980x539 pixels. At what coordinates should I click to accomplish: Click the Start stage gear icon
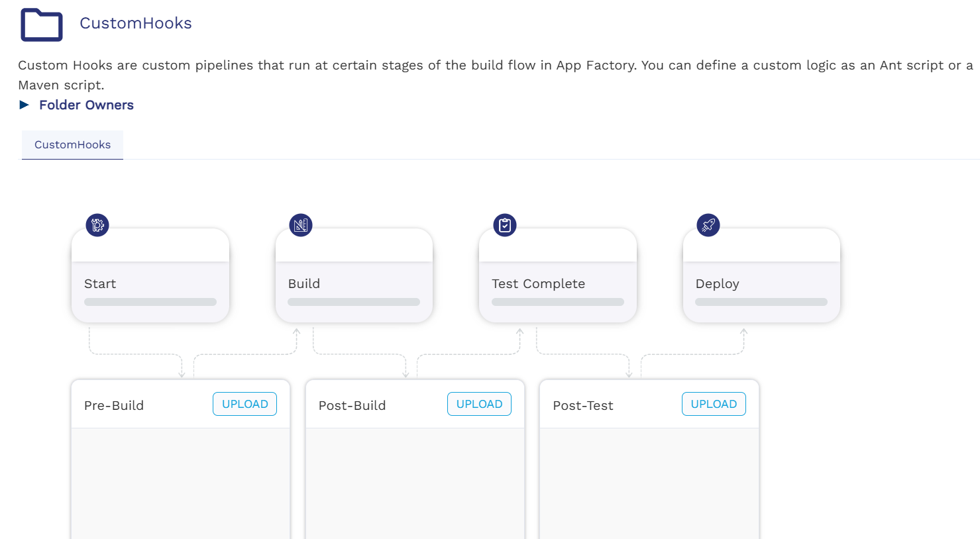coord(97,225)
